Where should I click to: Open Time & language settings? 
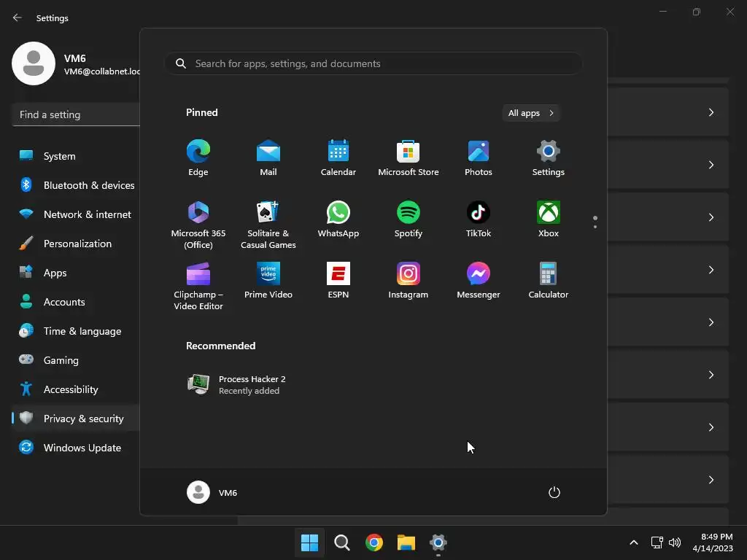[76, 331]
